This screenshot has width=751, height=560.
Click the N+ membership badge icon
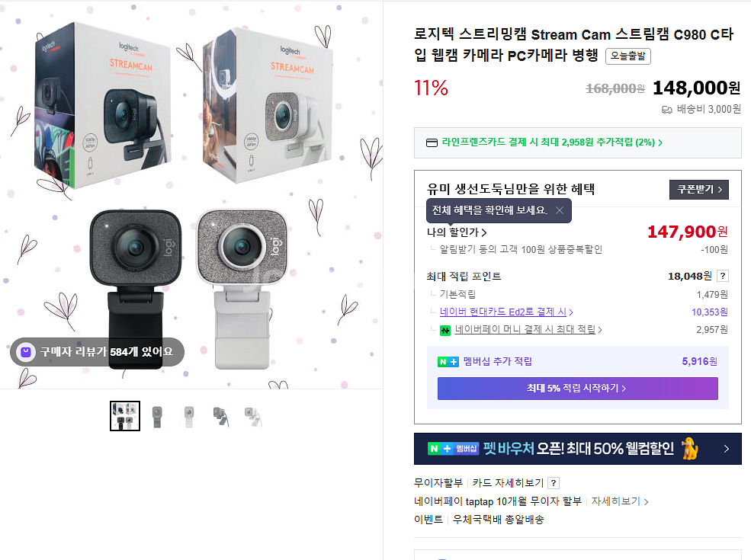[x=448, y=362]
